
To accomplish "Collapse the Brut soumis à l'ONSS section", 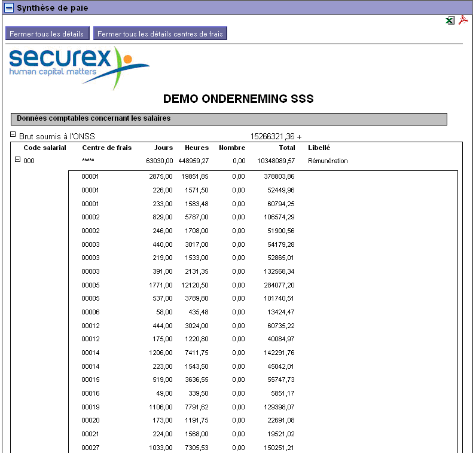I will tap(13, 134).
